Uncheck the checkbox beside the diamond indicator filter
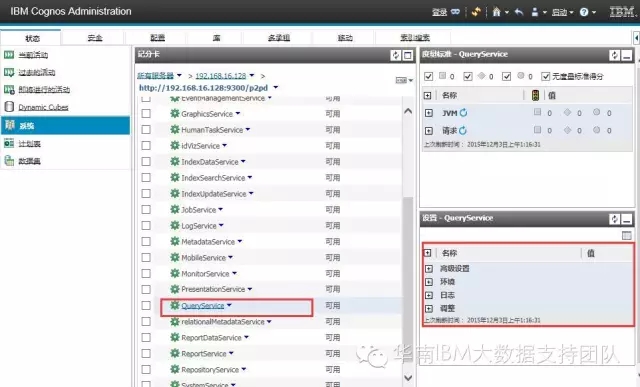This screenshot has width=640, height=387. [468, 76]
